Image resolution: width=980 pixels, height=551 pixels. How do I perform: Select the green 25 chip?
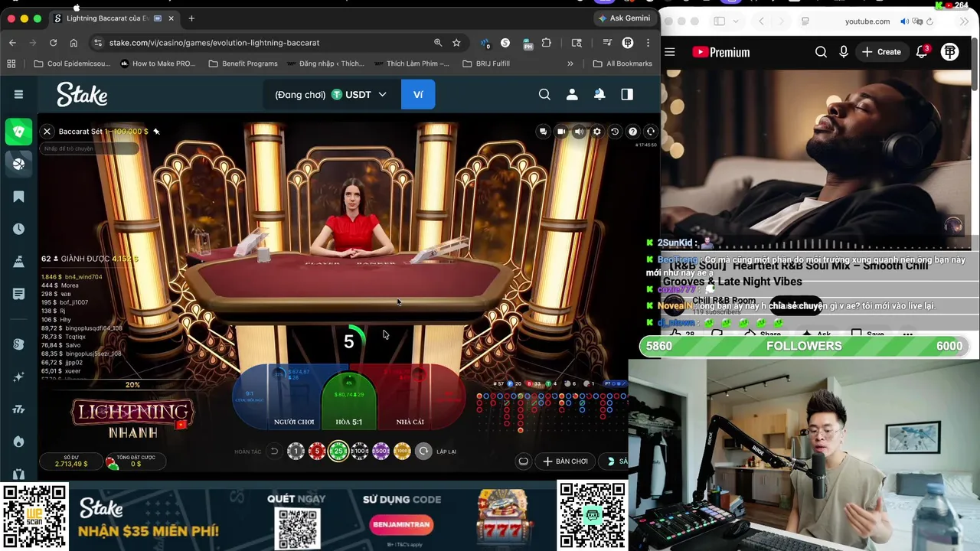(338, 452)
